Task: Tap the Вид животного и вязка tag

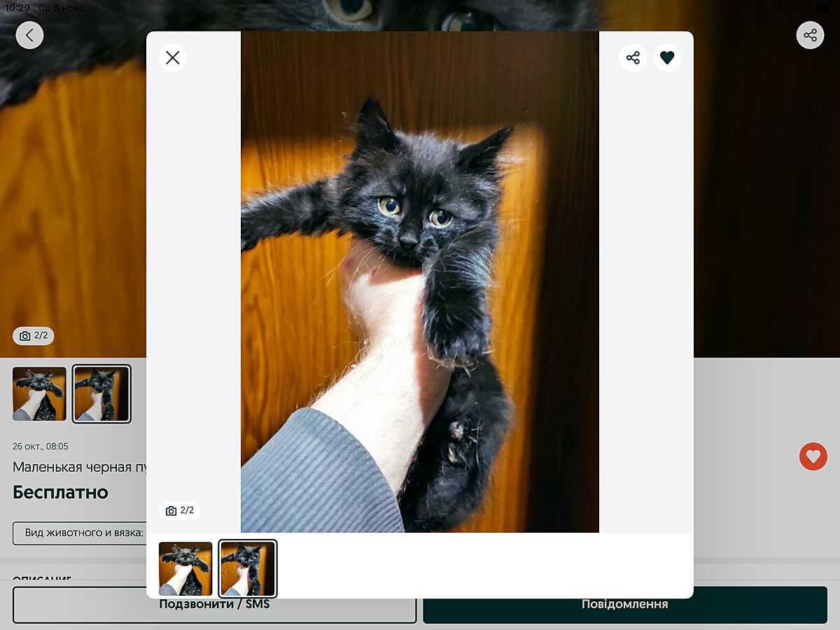Action: coord(79,533)
